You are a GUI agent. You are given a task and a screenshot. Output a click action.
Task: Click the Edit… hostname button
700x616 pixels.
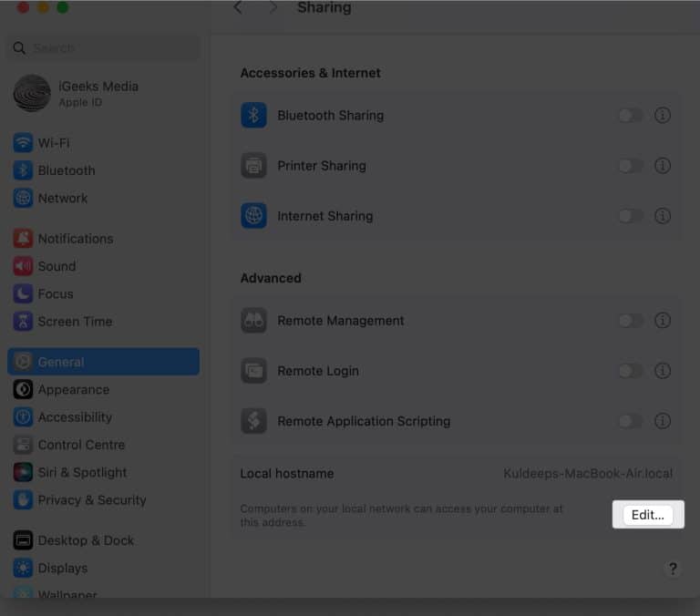[x=648, y=515]
